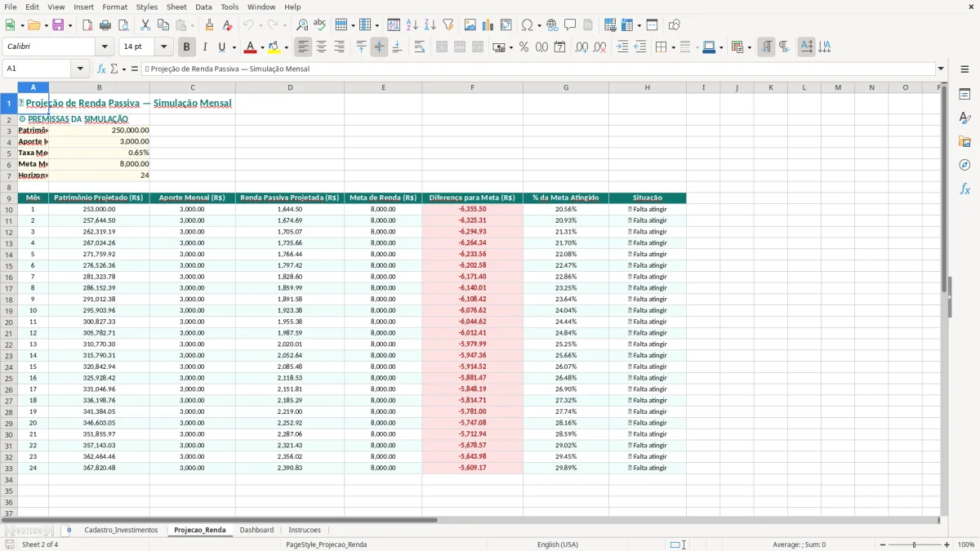
Task: Click Clear Direct Formatting icon
Action: tap(227, 25)
